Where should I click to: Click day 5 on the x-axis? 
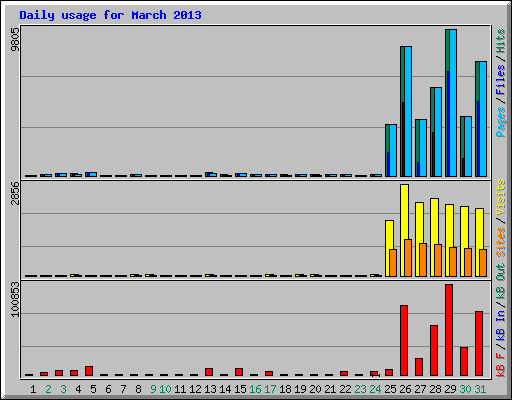tap(93, 389)
